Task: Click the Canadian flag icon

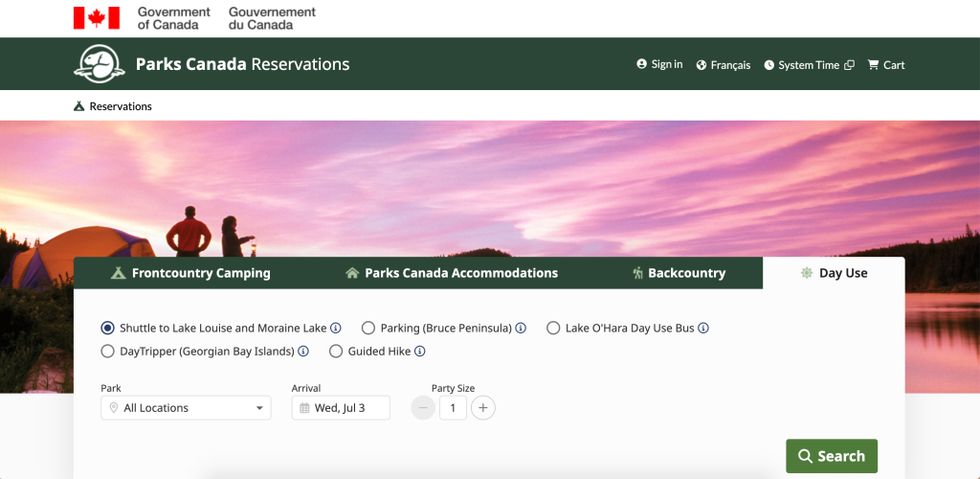Action: click(97, 18)
